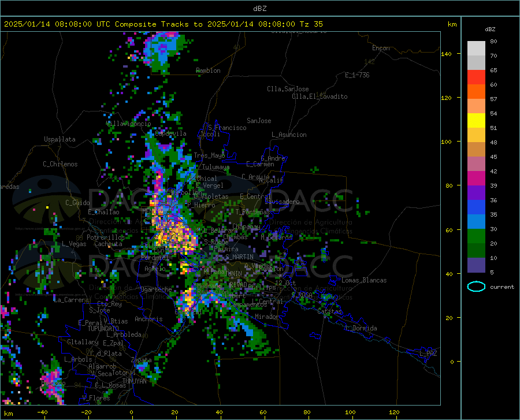520x420 pixels.
Task: Click the S_Francisco place label
Action: [227, 128]
